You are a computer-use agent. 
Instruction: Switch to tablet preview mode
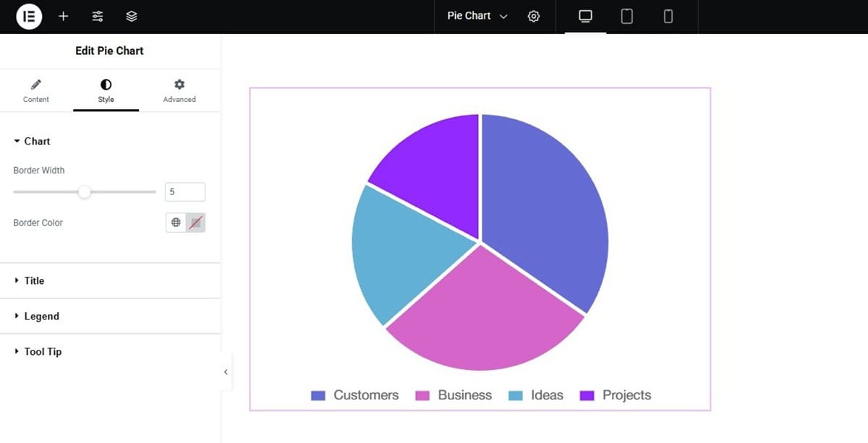[627, 16]
